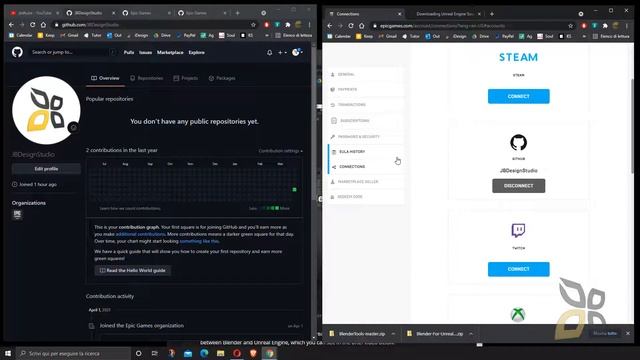Focus the GitHub 'Search or jump to' field
The width and height of the screenshot is (640, 360).
(x=73, y=52)
